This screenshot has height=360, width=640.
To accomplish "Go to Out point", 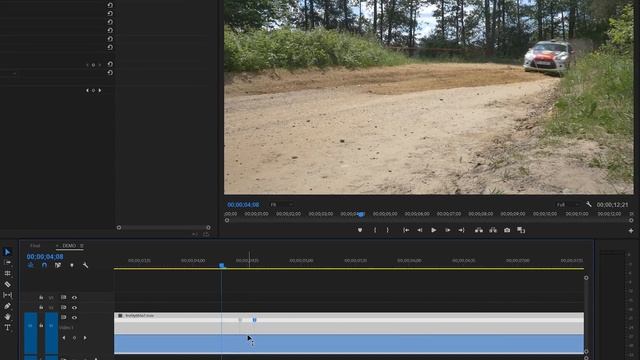I will tap(461, 230).
